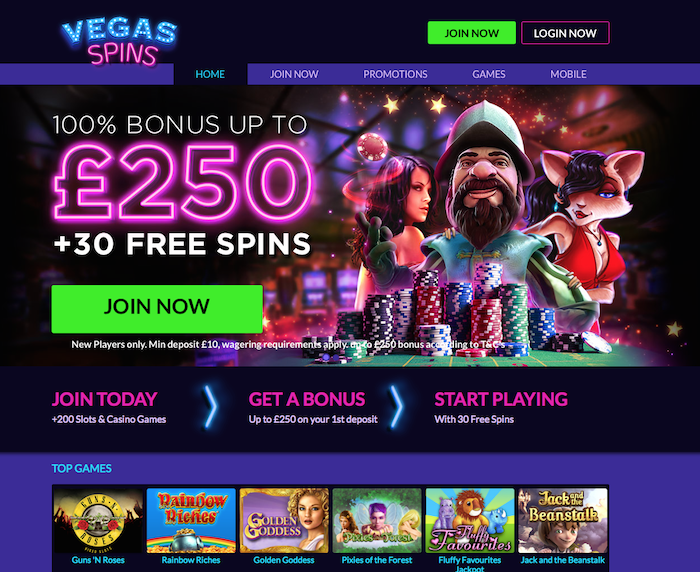700x572 pixels.
Task: Open the Rainbow Riches game thumbnail
Action: 191,520
